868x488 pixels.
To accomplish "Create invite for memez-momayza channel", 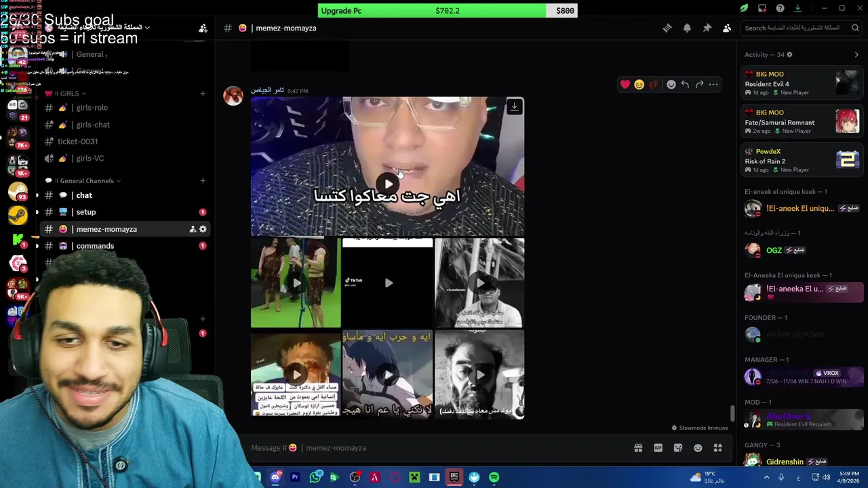I will (x=193, y=229).
